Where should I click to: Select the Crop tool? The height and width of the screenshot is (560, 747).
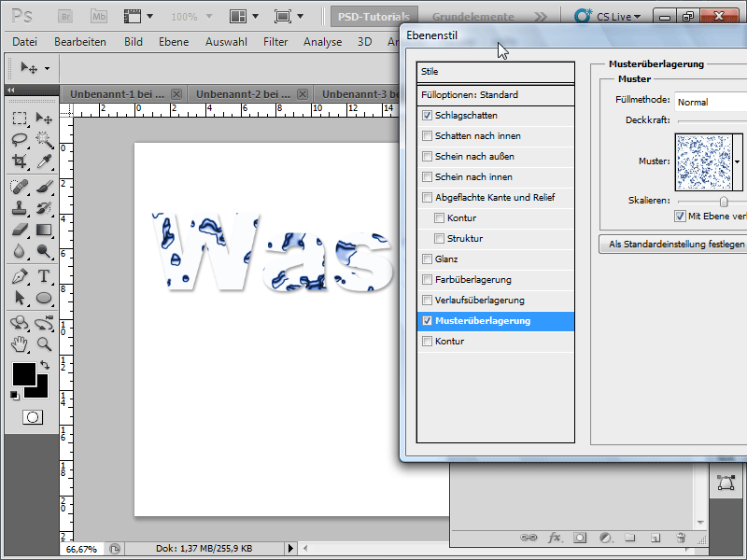click(20, 161)
